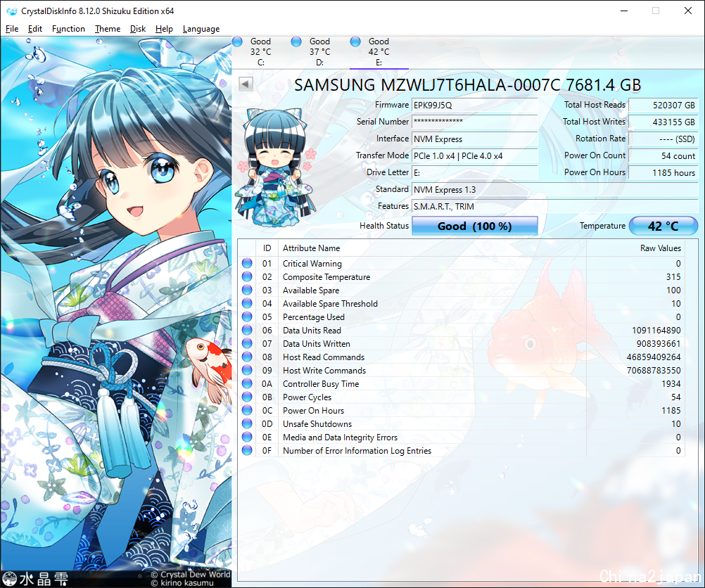Viewport: 705px width, 588px height.
Task: Click the status orb for drive E:
Action: pos(355,41)
